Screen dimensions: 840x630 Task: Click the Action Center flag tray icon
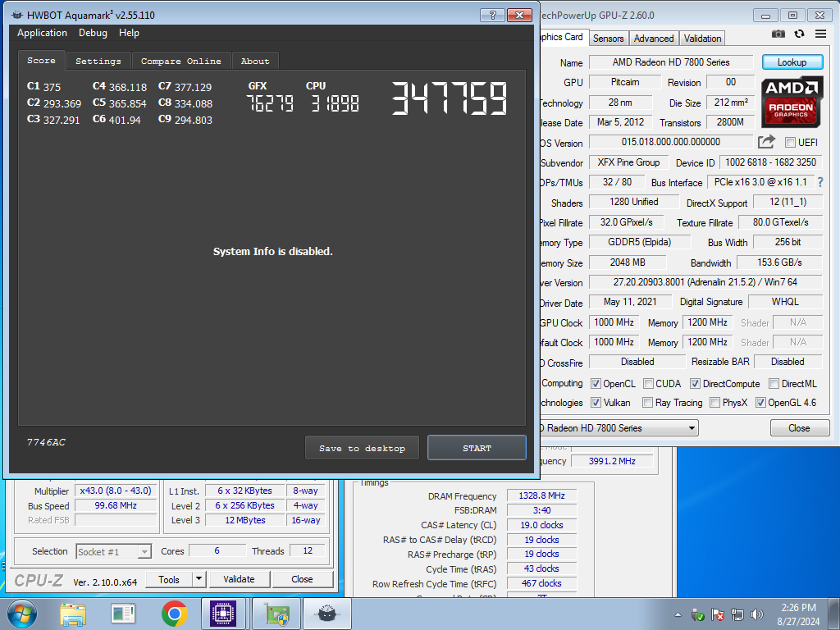pos(717,614)
